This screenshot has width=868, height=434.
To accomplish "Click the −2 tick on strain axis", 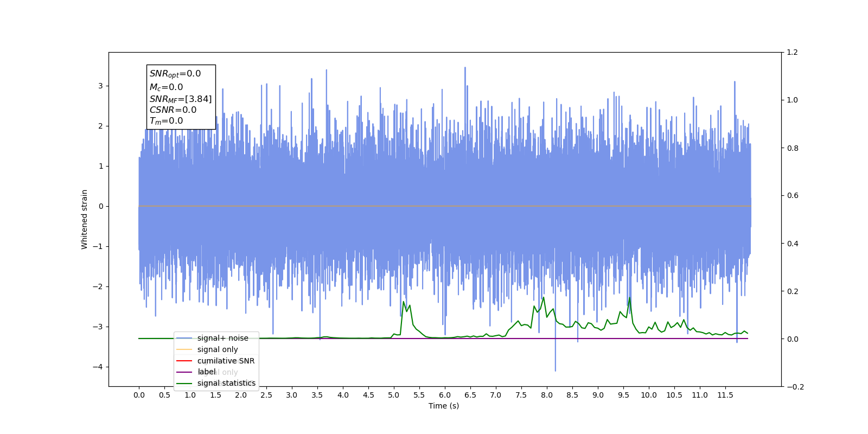I will 98,286.
